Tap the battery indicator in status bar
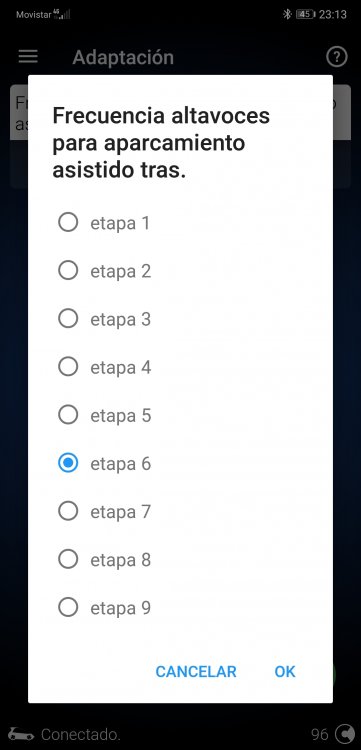361x750 pixels. [306, 14]
